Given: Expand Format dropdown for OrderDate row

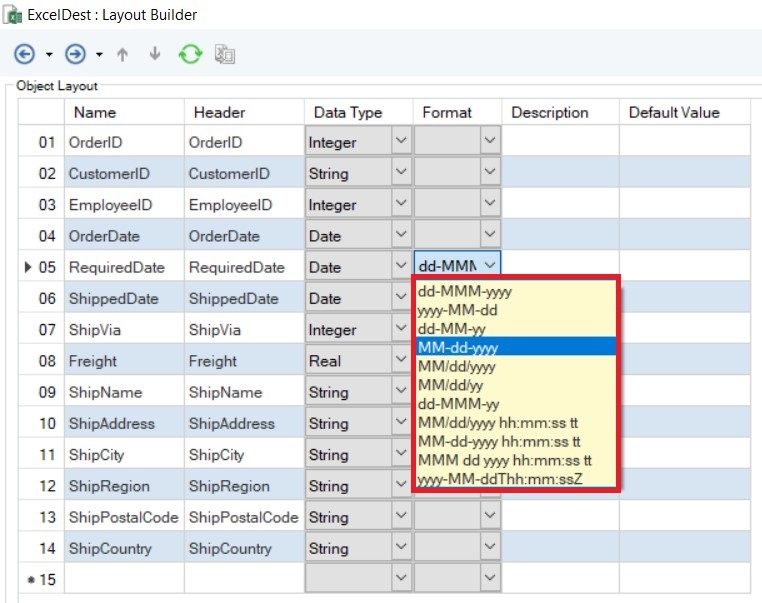Looking at the screenshot, I should point(490,236).
